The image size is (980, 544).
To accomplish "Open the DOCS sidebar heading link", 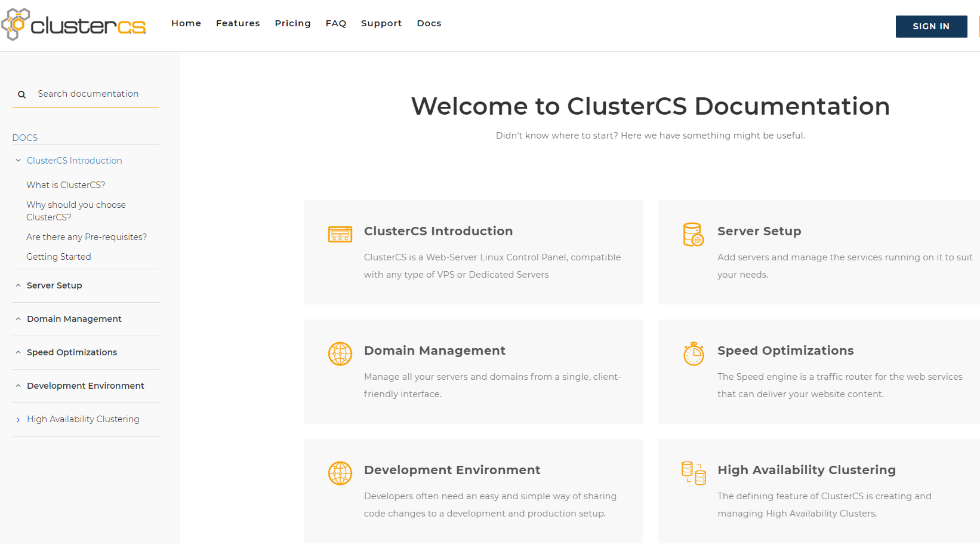I will point(25,138).
